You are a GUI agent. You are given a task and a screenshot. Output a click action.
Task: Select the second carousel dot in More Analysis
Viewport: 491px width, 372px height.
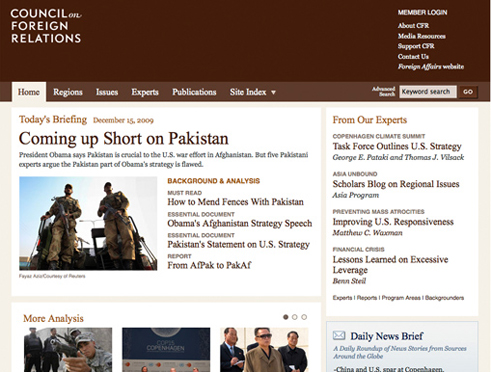(x=295, y=317)
